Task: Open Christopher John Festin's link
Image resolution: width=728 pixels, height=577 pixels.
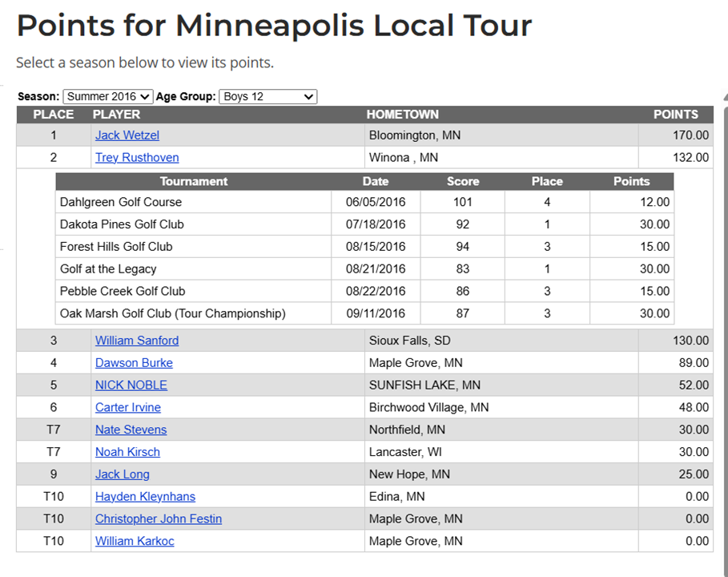Action: tap(159, 519)
